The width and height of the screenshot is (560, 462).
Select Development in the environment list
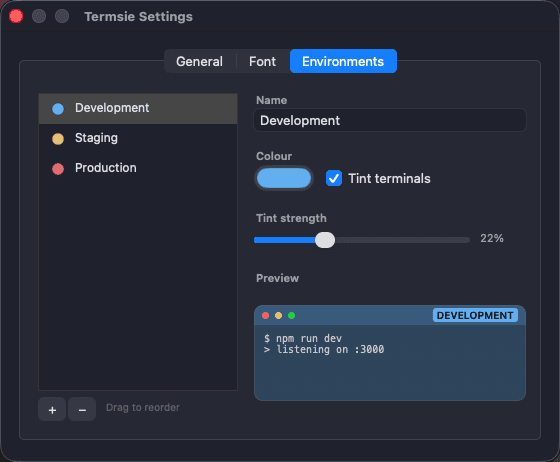click(138, 109)
